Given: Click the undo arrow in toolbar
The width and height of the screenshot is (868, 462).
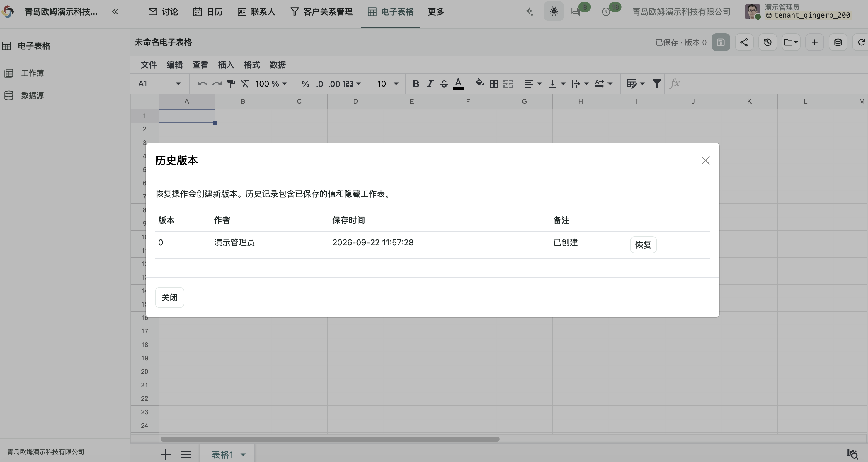Looking at the screenshot, I should pos(202,83).
